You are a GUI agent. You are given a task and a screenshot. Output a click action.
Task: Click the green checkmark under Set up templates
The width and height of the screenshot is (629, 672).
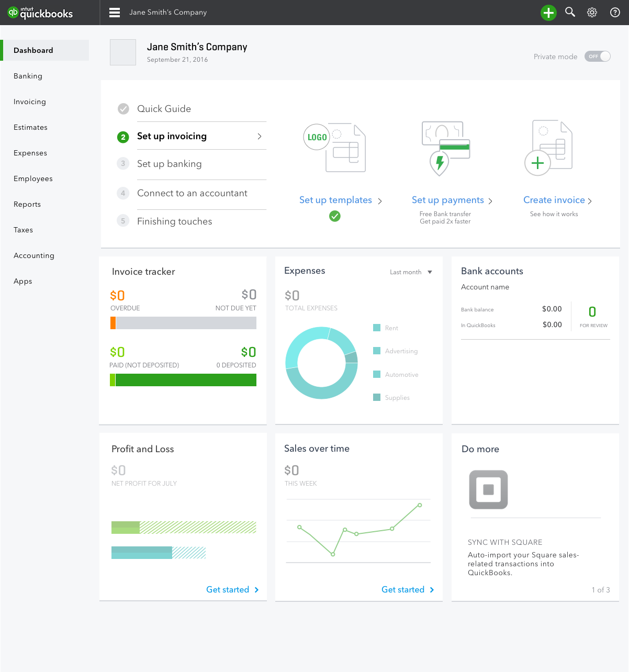pos(335,216)
